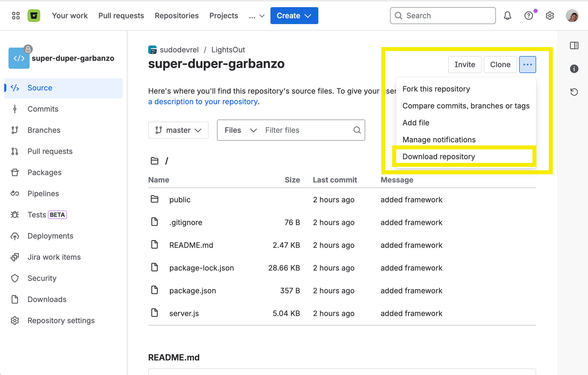Open the notifications bell
Screen dimensions: 588x375
tap(507, 16)
